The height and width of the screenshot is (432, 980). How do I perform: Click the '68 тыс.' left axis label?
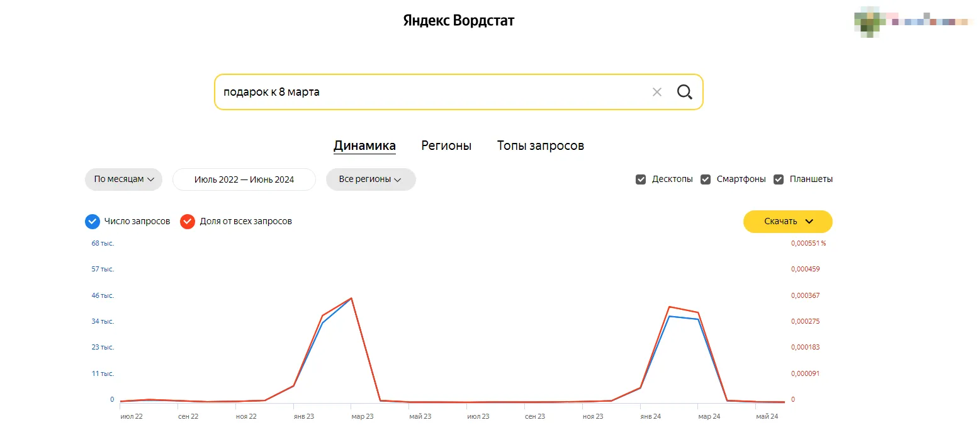click(x=103, y=243)
